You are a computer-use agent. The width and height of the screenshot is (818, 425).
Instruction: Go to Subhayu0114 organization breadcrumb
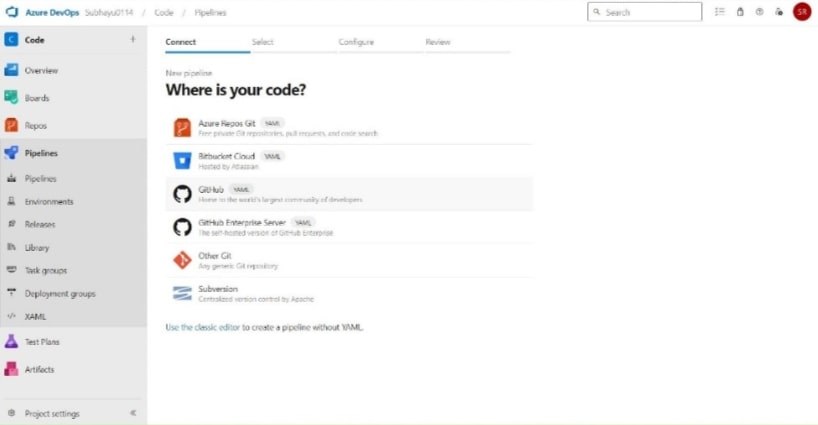pyautogui.click(x=109, y=13)
